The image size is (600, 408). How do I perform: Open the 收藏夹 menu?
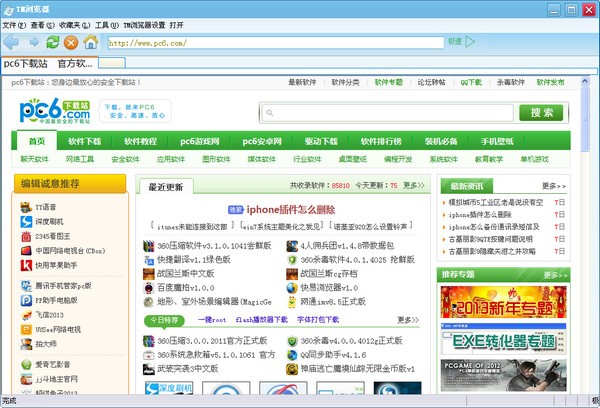[75, 25]
